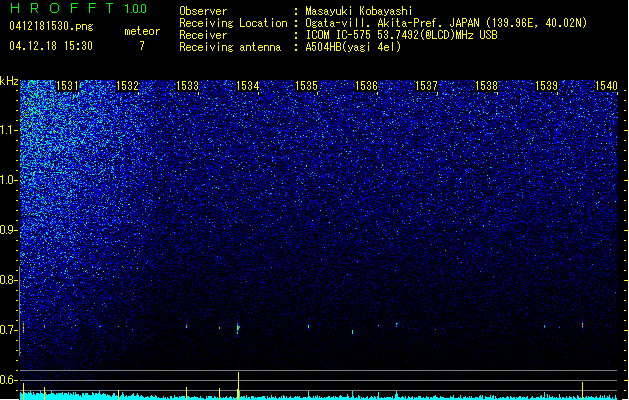Image resolution: width=629 pixels, height=400 pixels.
Task: Click the 1532 time axis marker
Action: pyautogui.click(x=128, y=86)
